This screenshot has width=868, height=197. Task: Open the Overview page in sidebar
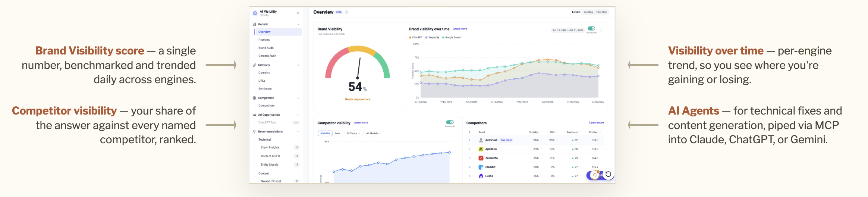[x=278, y=32]
